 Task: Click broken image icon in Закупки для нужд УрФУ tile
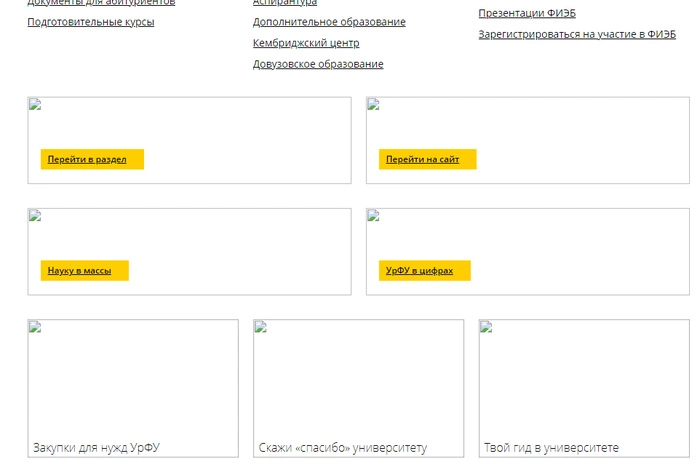click(x=35, y=327)
